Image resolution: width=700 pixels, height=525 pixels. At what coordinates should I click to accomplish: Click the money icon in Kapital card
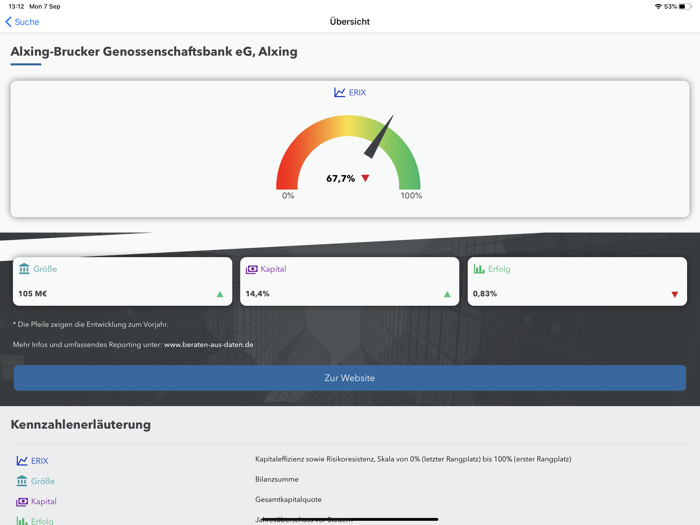[x=251, y=269]
